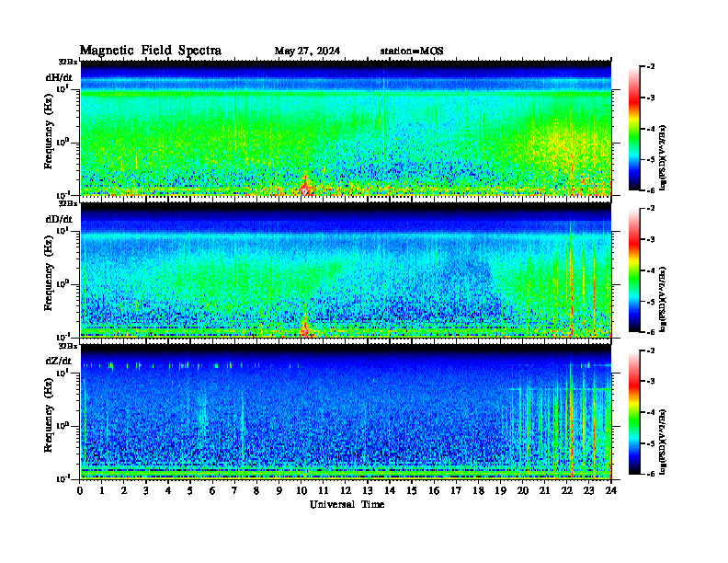Click the "20" hour tick label

(x=522, y=491)
